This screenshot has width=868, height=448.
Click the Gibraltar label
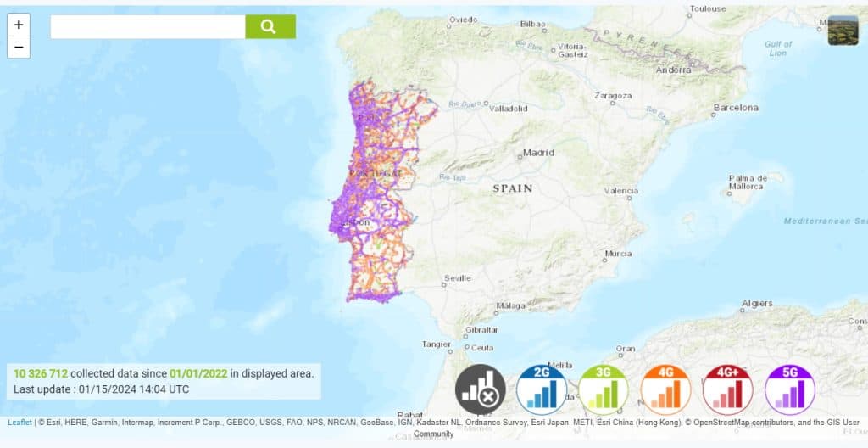[x=481, y=329]
